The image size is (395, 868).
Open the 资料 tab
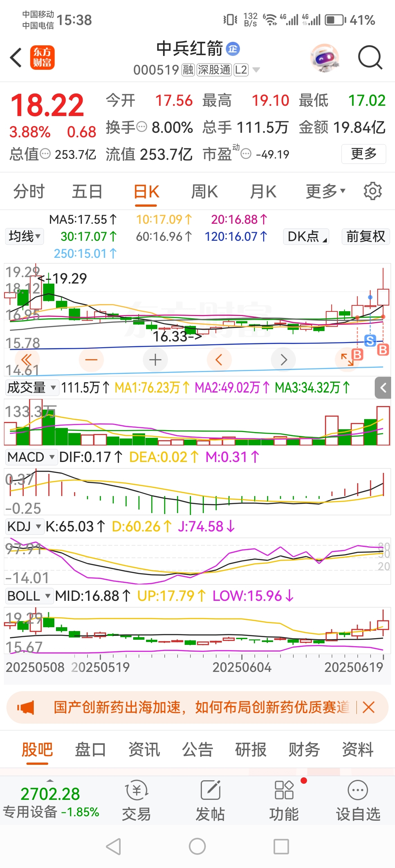(358, 750)
